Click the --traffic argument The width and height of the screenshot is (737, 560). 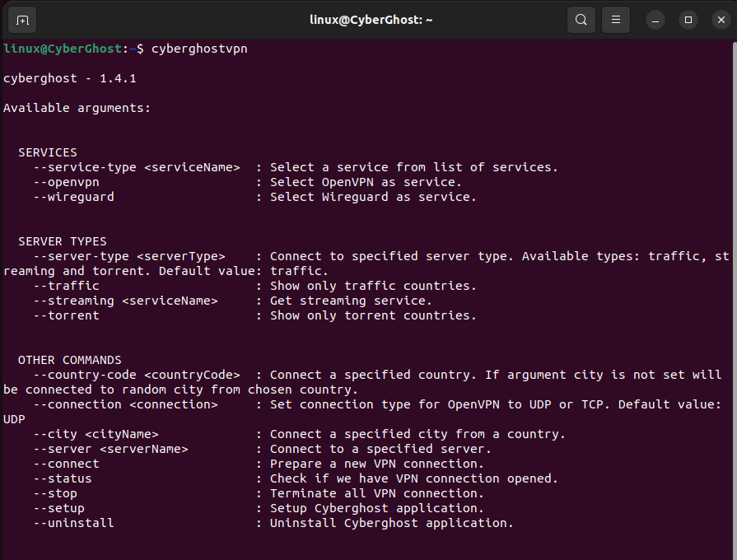pyautogui.click(x=66, y=286)
